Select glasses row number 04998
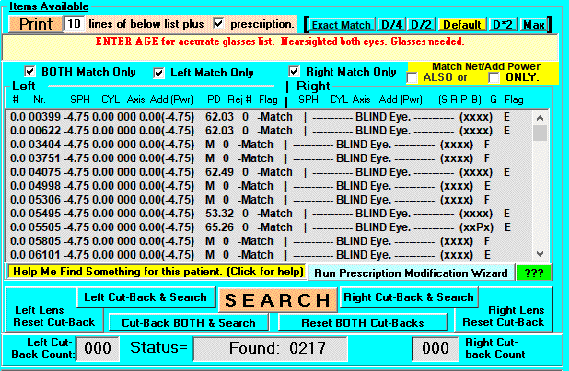569x371 pixels. coord(269,186)
